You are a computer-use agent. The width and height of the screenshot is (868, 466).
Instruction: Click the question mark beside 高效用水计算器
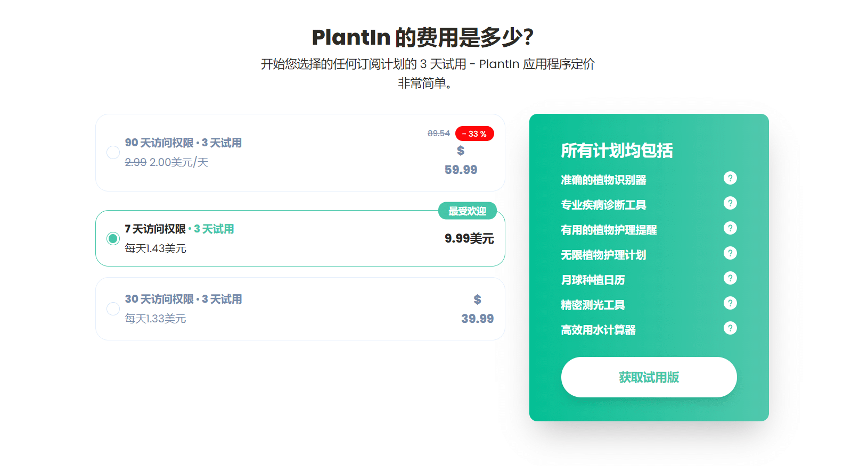(731, 328)
